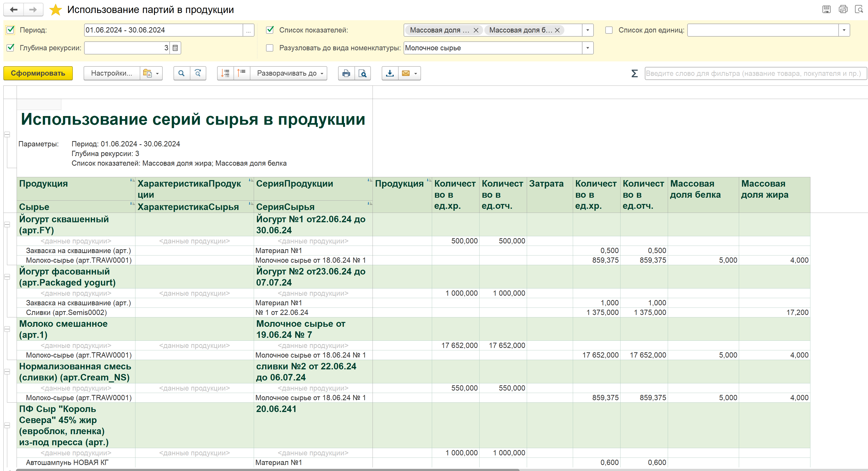Image resolution: width=868 pixels, height=471 pixels.
Task: Click the find magnifier icon
Action: [182, 73]
